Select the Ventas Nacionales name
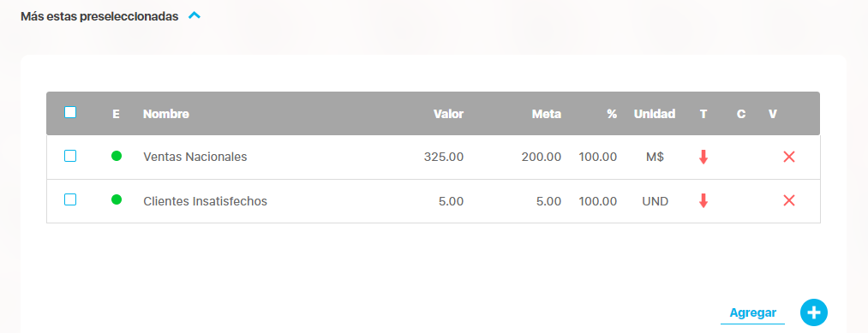The image size is (868, 333). pos(195,158)
